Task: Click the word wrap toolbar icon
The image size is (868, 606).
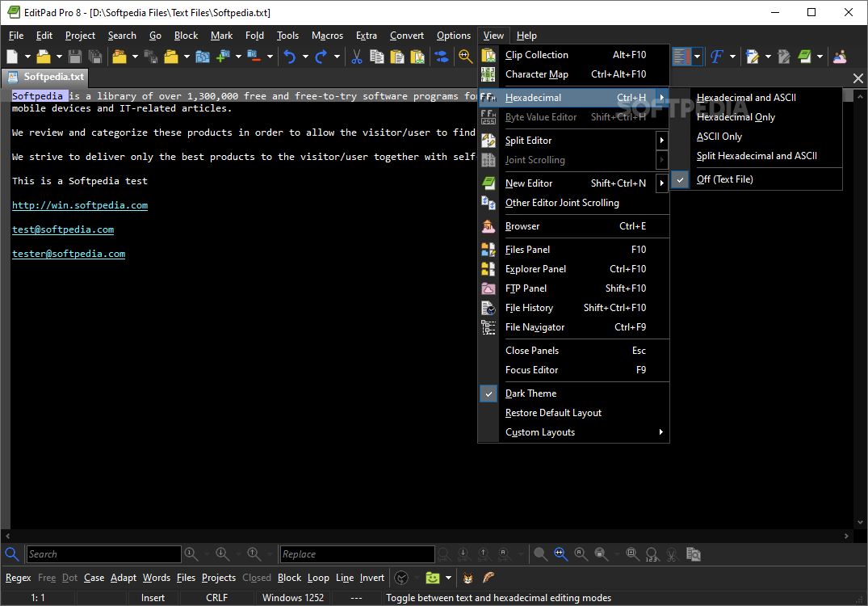Action: point(682,57)
